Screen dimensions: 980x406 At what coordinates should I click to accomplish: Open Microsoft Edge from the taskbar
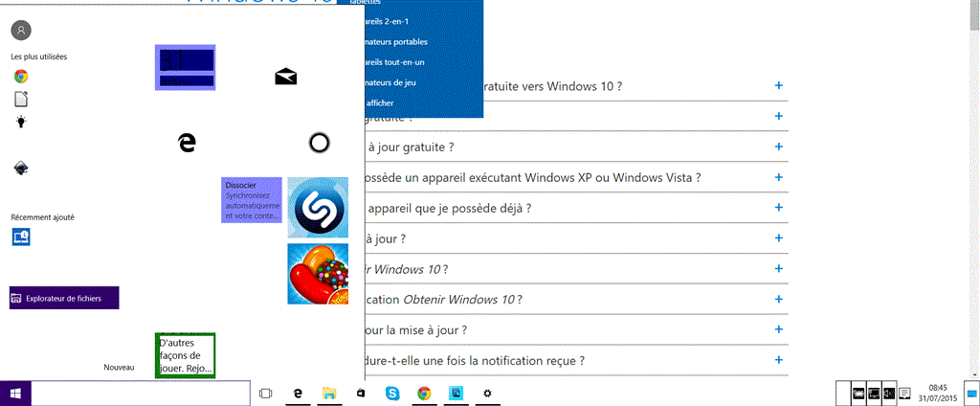tap(299, 394)
